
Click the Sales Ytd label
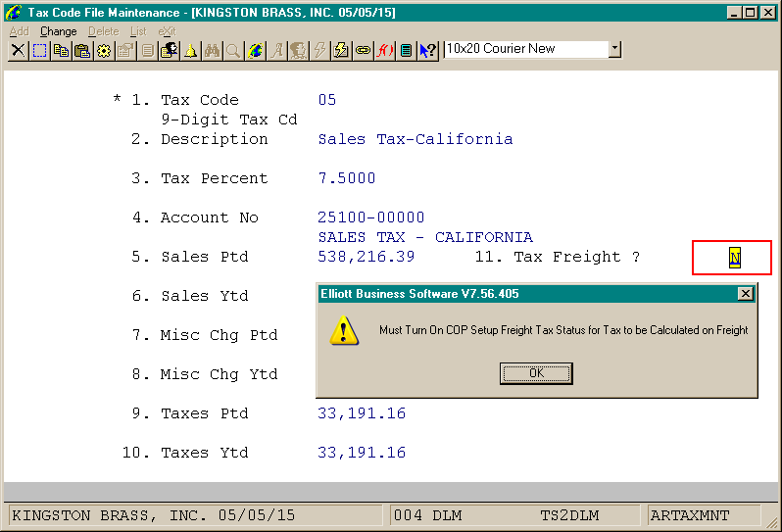point(205,296)
